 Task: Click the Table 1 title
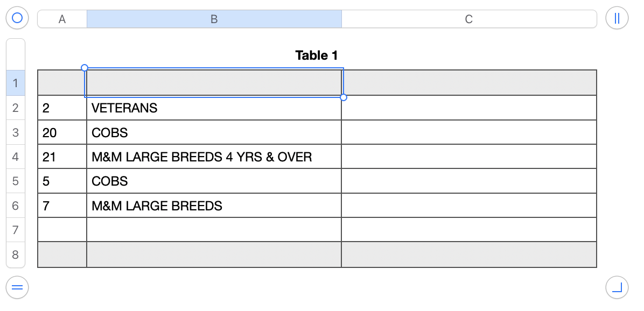coord(317,55)
